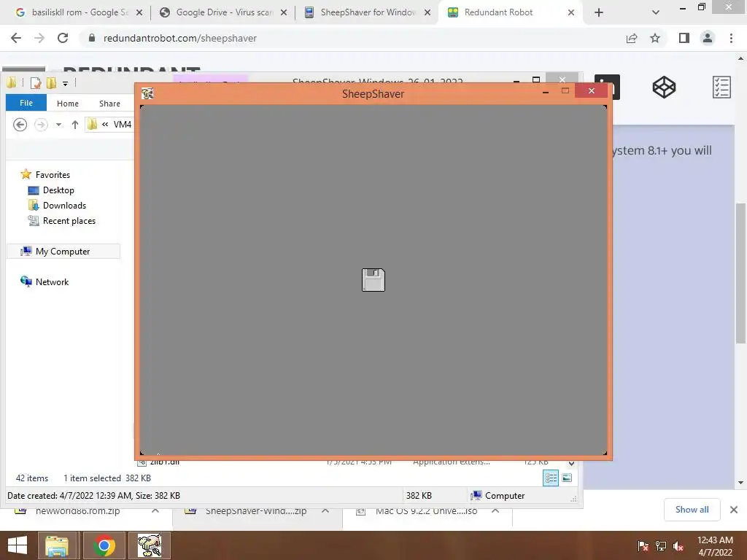The image size is (747, 560).
Task: Open Customize Quick Access Toolbar dropdown
Action: click(65, 83)
